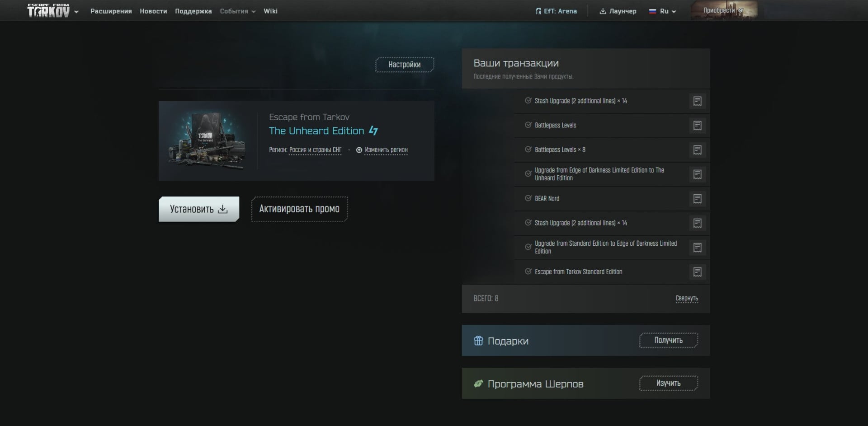
Task: Click Изучить in Программа Шерпов panel
Action: 669,384
